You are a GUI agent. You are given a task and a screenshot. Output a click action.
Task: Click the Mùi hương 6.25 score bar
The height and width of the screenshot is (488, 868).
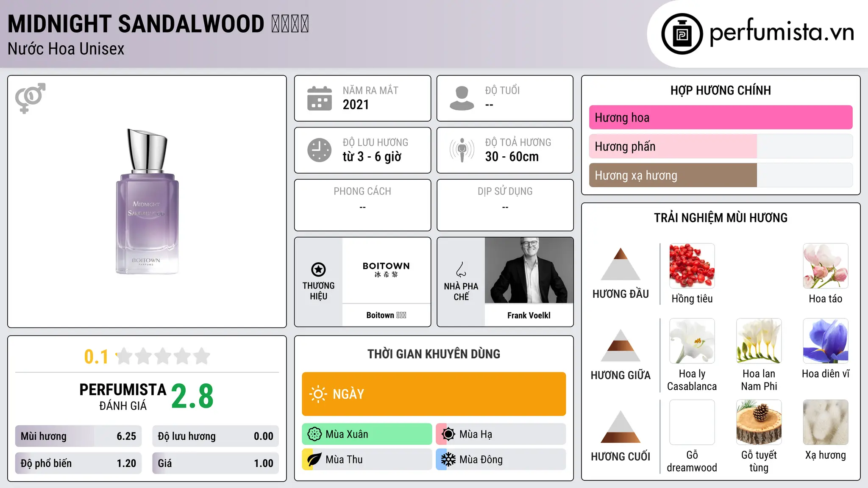(x=78, y=436)
